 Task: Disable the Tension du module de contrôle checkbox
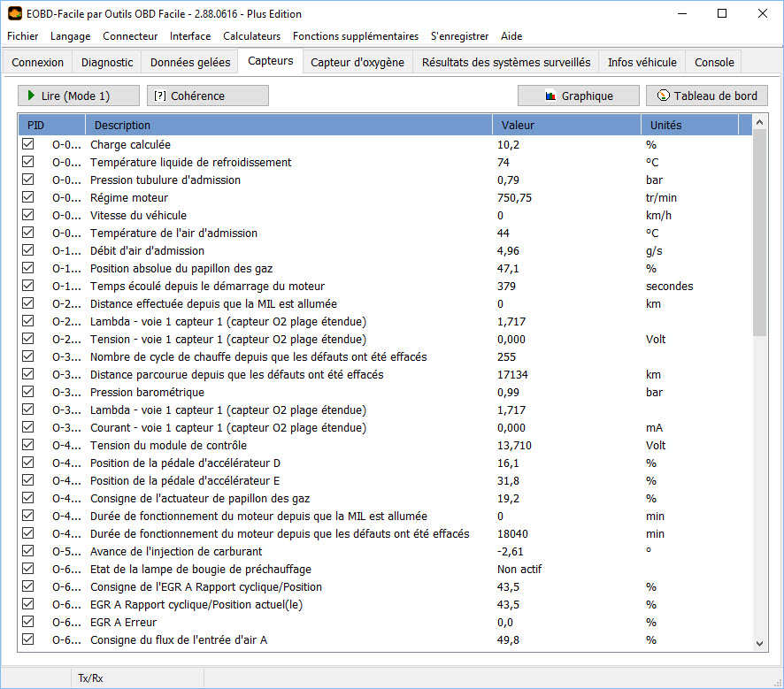coord(28,445)
